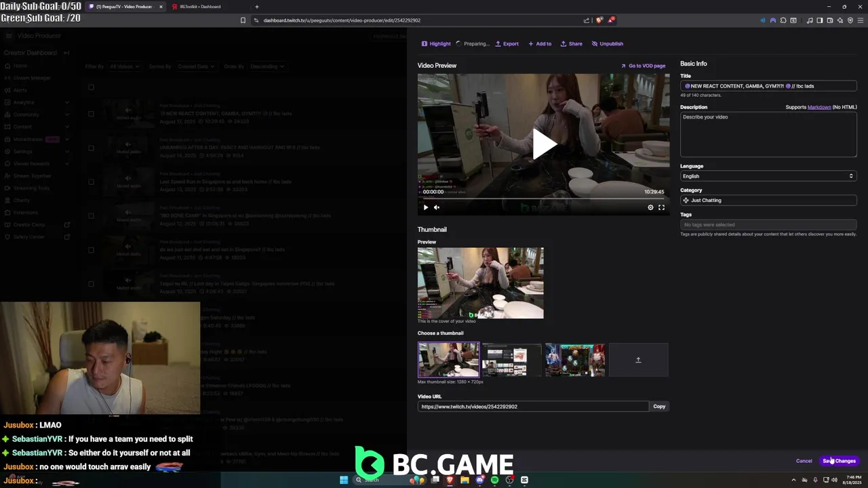Open Spotify from the taskbar
Screen dimensions: 868x488
point(494,480)
